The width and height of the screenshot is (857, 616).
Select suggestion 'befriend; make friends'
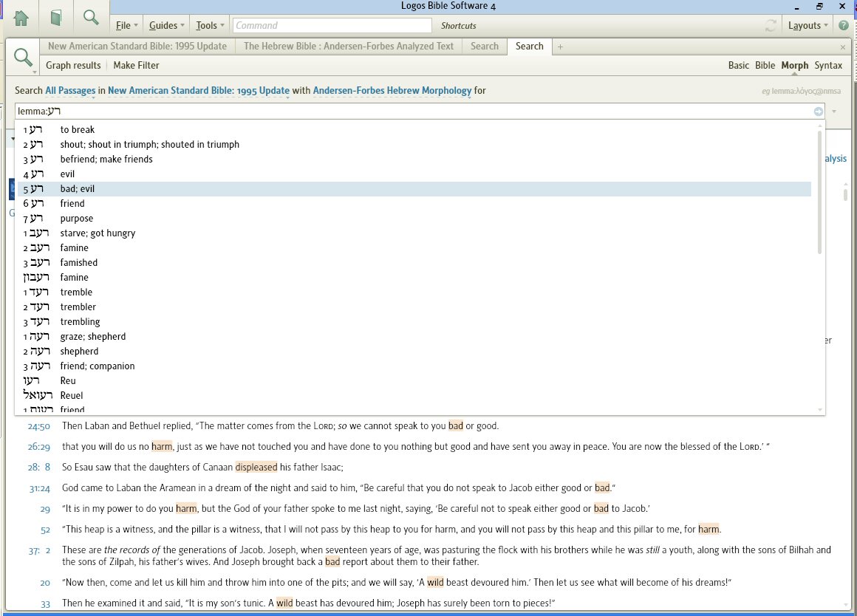414,159
